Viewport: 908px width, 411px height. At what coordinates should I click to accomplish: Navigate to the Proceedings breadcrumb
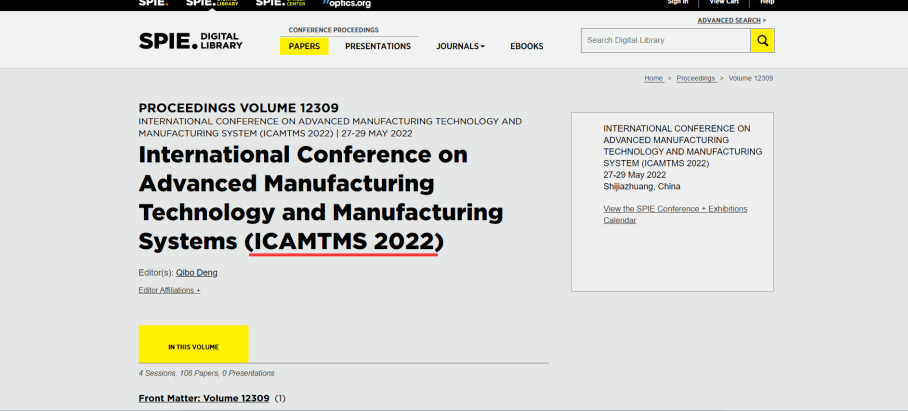point(695,78)
